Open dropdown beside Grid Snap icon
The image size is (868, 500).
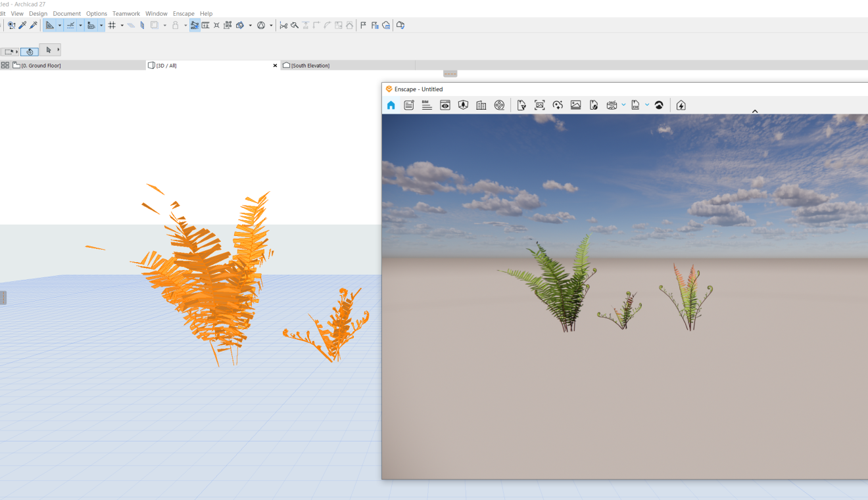pyautogui.click(x=122, y=25)
